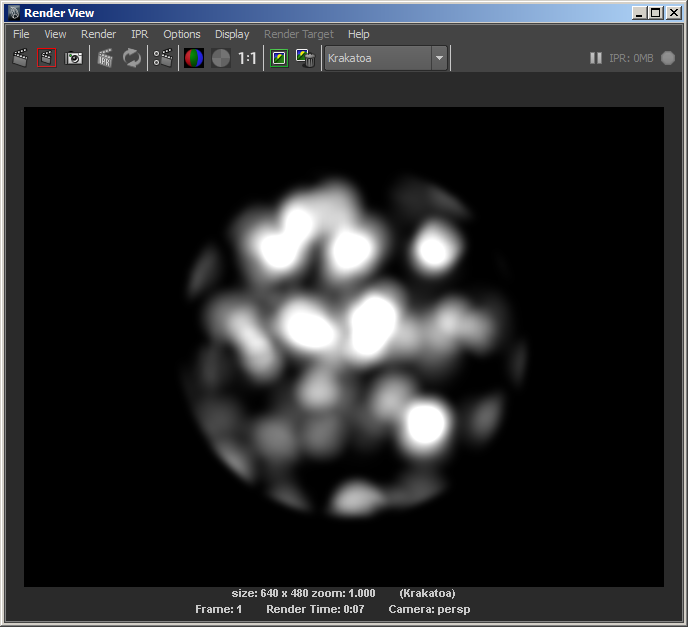Close the Render View window
Image resolution: width=688 pixels, height=627 pixels.
point(673,13)
